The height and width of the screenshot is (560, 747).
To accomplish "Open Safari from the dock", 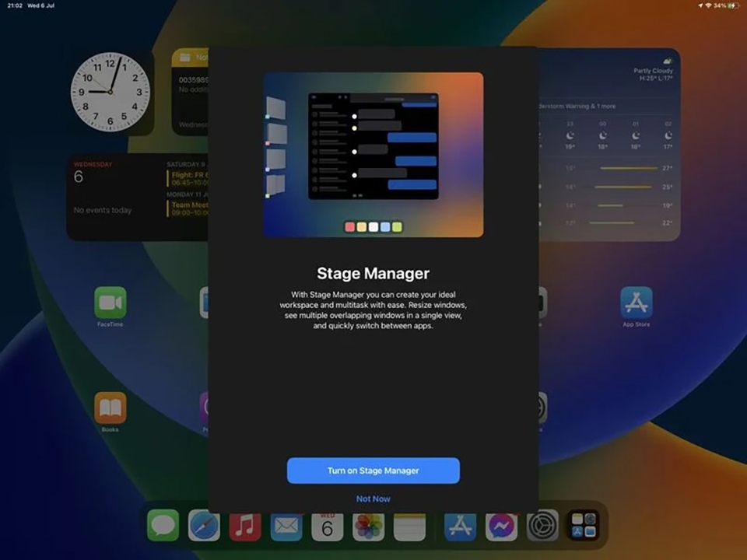I will (x=204, y=526).
